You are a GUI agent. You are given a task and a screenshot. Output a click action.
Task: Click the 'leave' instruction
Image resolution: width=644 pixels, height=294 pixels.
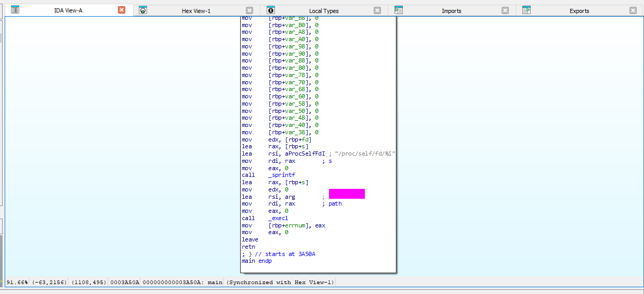[250, 240]
